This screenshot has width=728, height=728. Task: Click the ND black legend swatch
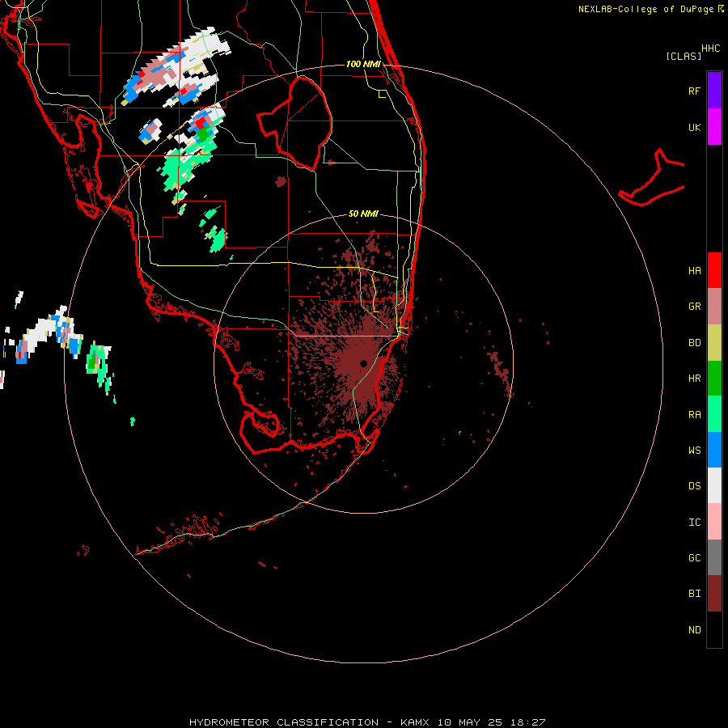tap(714, 629)
